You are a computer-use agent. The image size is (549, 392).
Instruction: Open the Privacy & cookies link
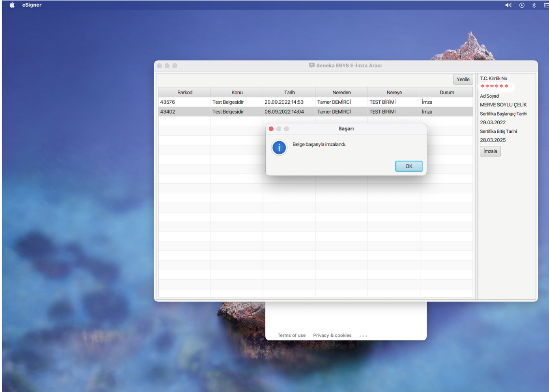tap(332, 335)
